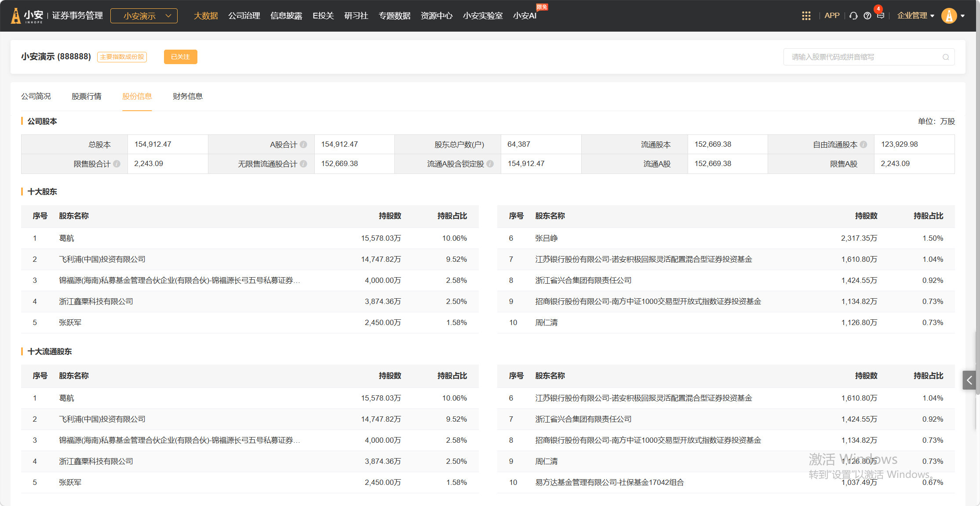The width and height of the screenshot is (980, 506).
Task: Click the customer service headset icon
Action: coord(853,16)
